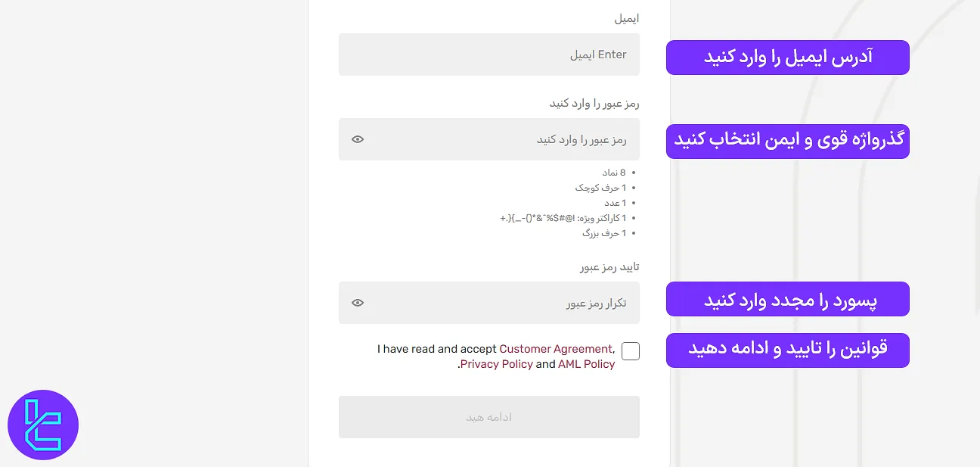980x467 pixels.
Task: Reveal the confirm password with its eye icon
Action: 357,302
